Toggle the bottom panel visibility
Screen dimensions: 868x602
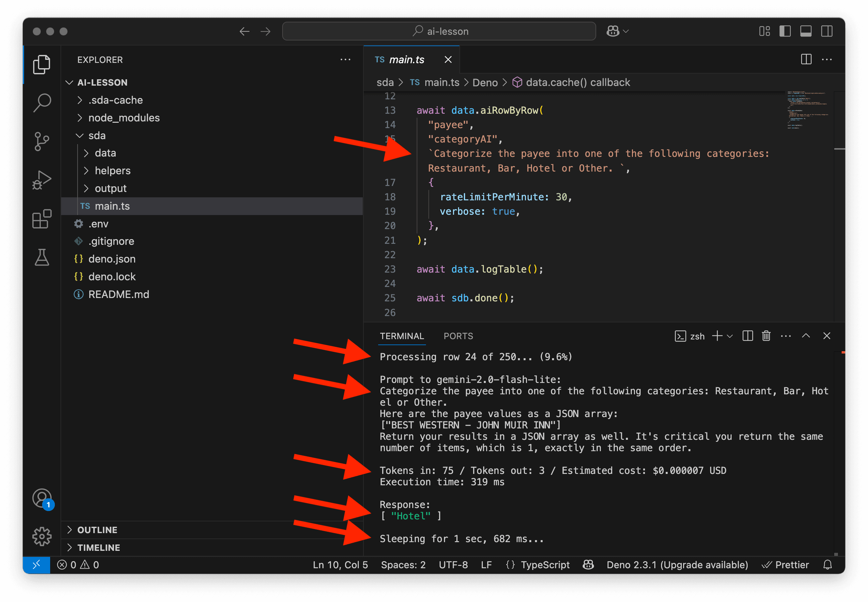click(x=806, y=31)
